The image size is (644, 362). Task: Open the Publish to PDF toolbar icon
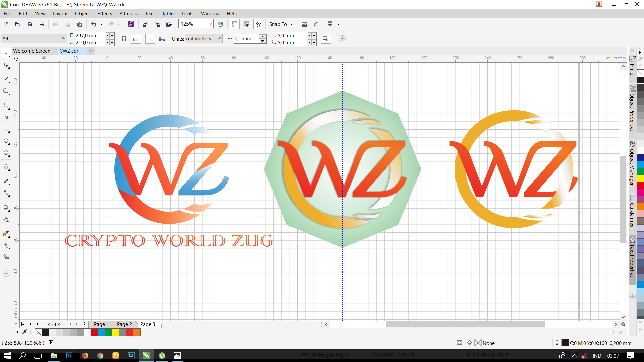(169, 24)
